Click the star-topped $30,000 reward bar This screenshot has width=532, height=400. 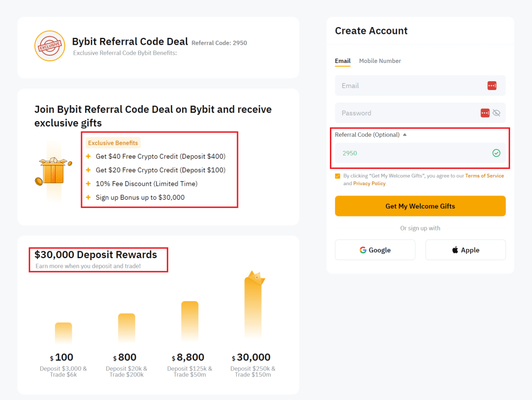tap(252, 307)
